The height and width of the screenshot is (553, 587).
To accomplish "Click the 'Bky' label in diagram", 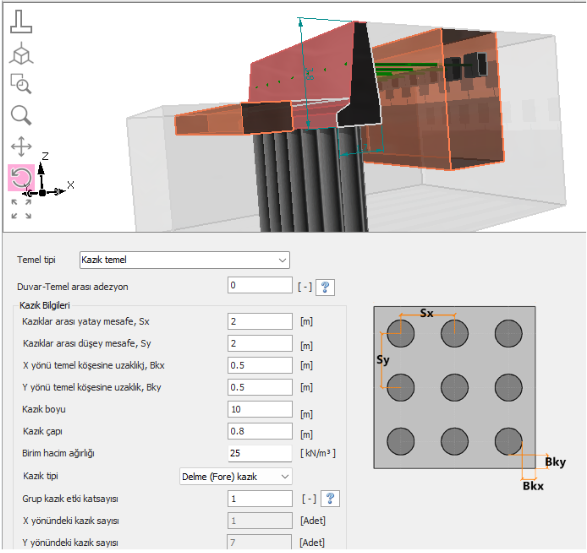I will (x=555, y=462).
